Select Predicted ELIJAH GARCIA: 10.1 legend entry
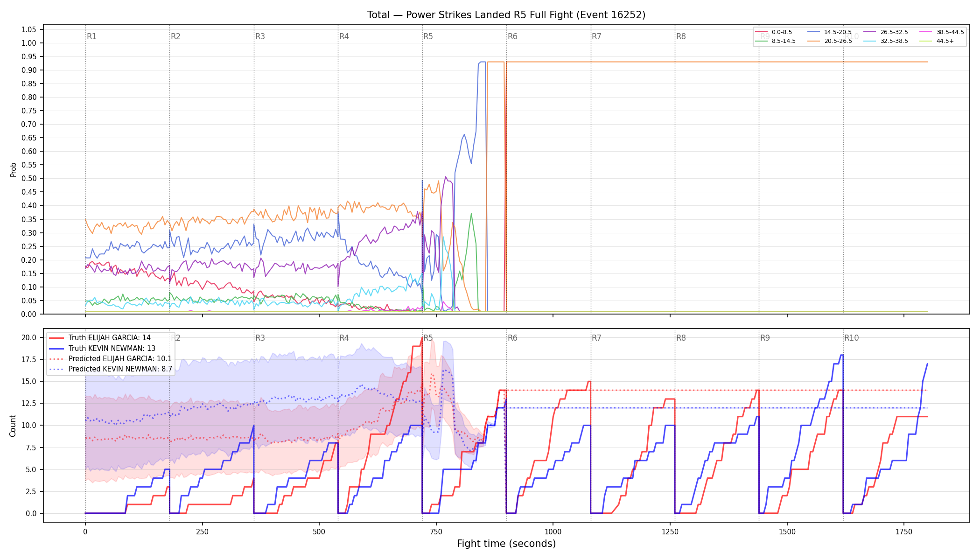This screenshot has height=560, width=980. [x=111, y=359]
